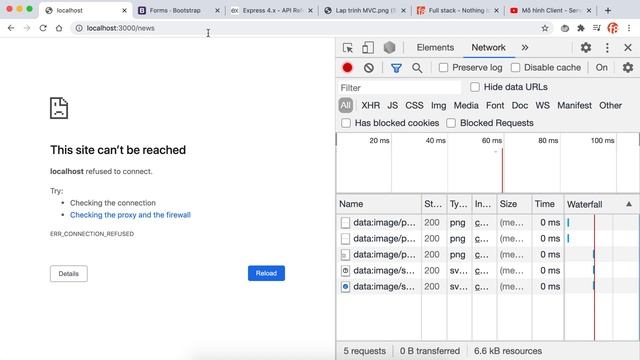Select the Network tab
The height and width of the screenshot is (360, 640).
tap(488, 48)
